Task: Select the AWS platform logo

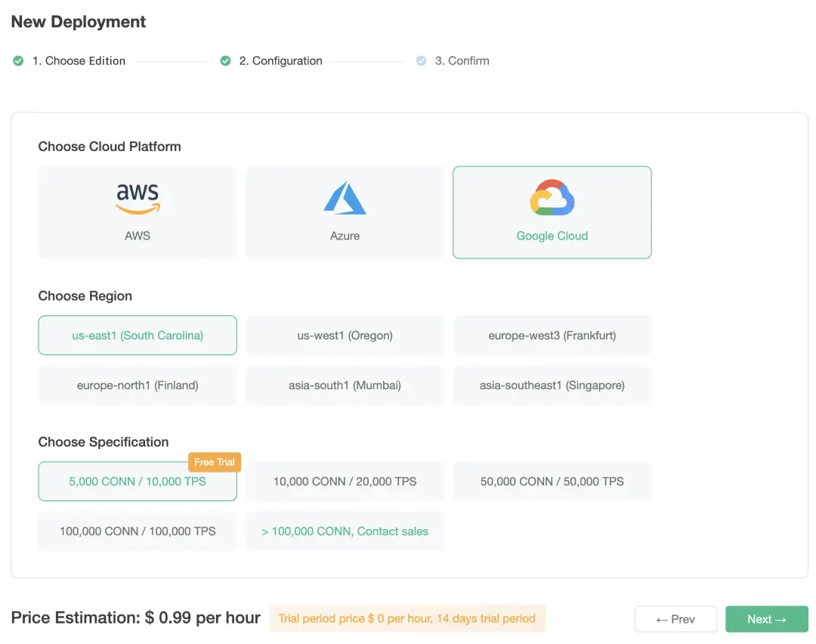Action: (x=137, y=197)
